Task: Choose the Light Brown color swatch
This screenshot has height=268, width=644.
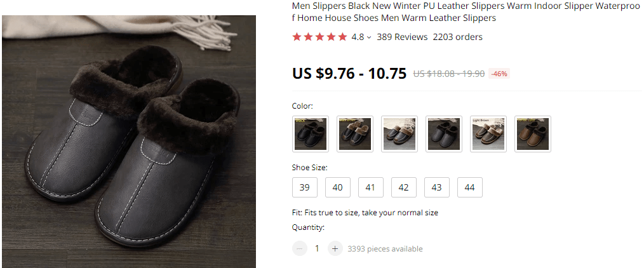Action: click(488, 134)
